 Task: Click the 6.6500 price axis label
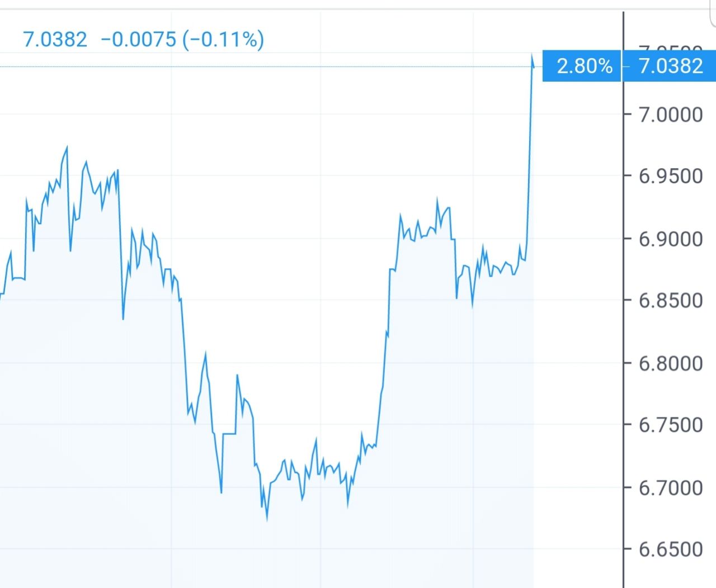(670, 549)
